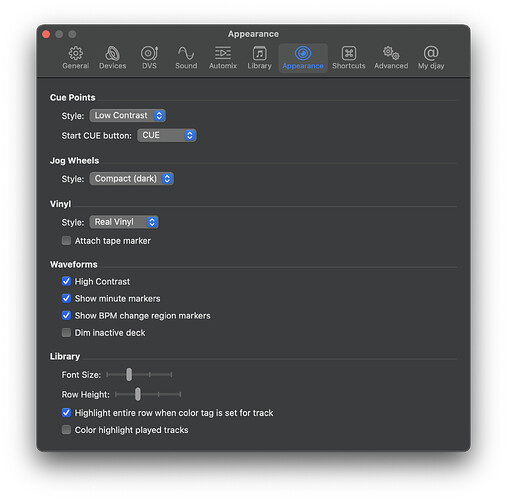Screen dimensions: 507x500
Task: Open the Sound waveform icon
Action: click(x=186, y=53)
